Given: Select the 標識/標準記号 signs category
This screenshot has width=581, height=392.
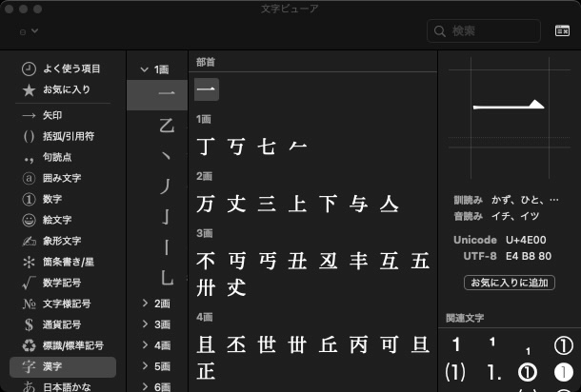Looking at the screenshot, I should click(62, 345).
